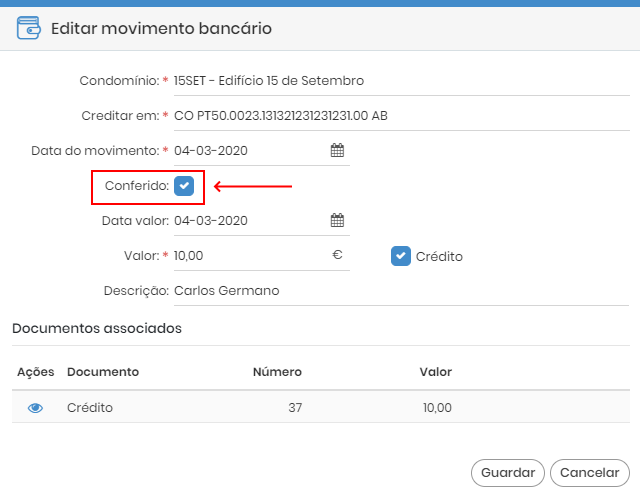Screen dimensions: 640x497
Task: Click the Número column header
Action: point(277,372)
